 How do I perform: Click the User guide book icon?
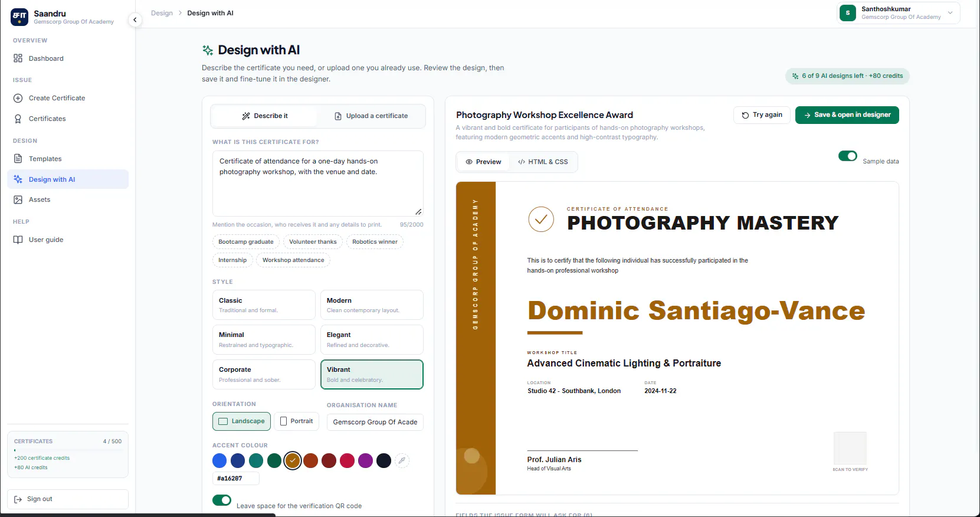pos(18,240)
